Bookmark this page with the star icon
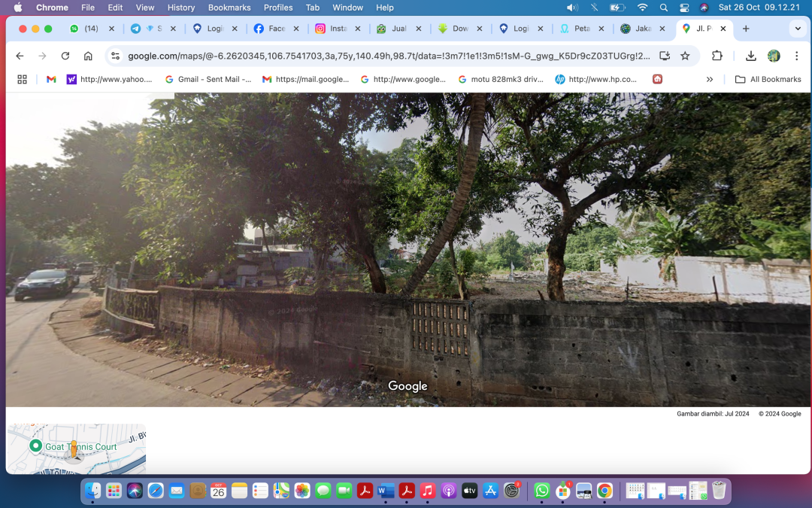Image resolution: width=812 pixels, height=508 pixels. click(685, 56)
